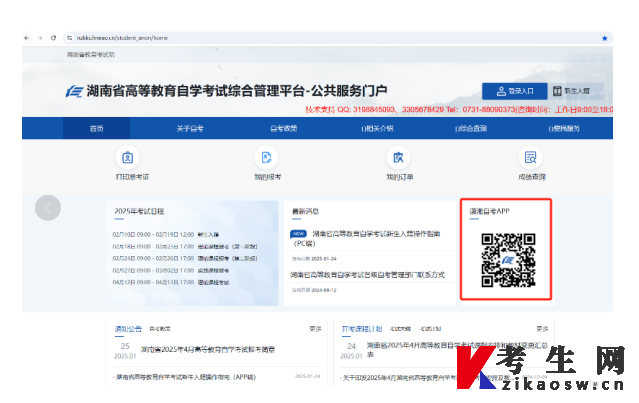Click 更多 in the 开考课程计划 panel
This screenshot has width=639, height=403.
pos(542,329)
